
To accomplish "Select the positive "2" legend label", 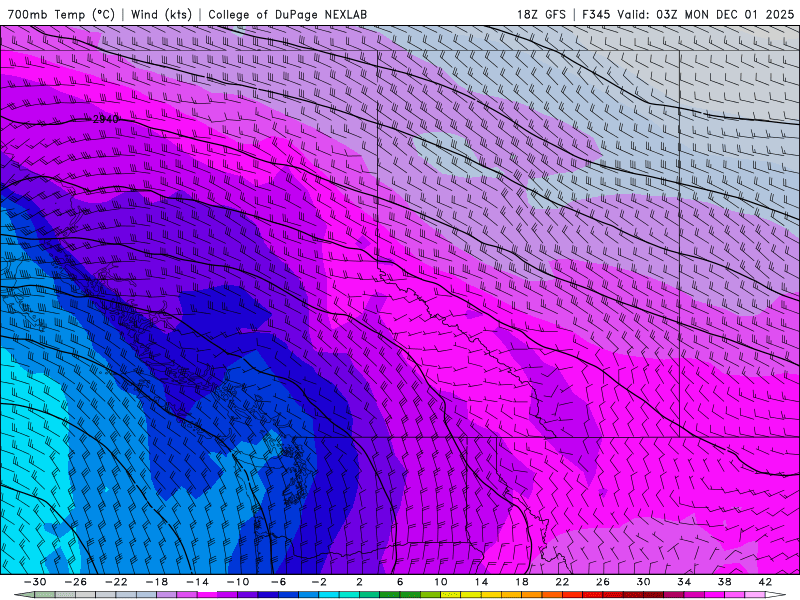I will tap(359, 582).
